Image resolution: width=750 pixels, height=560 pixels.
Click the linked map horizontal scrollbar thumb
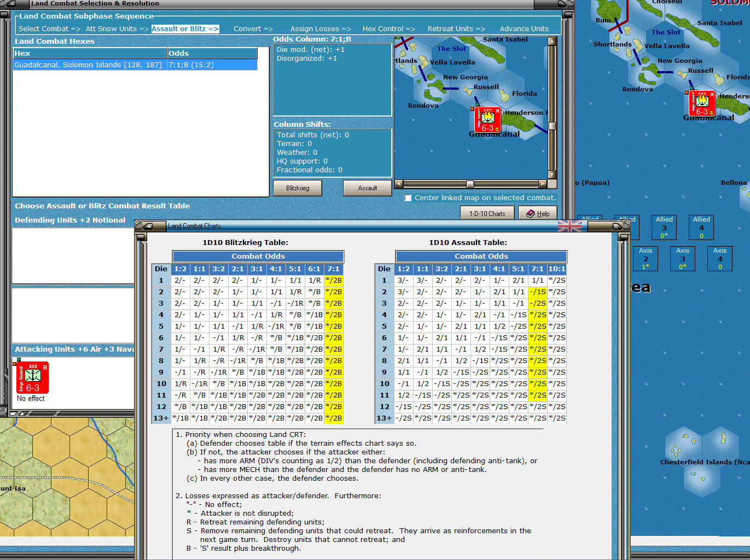(x=470, y=184)
